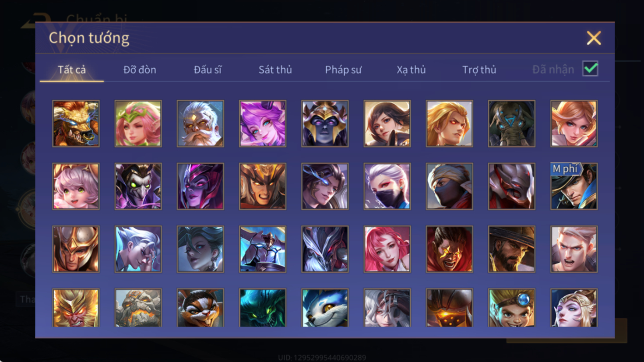Select the red-haired smiling woman hero
This screenshot has width=644, height=362.
[x=387, y=249]
